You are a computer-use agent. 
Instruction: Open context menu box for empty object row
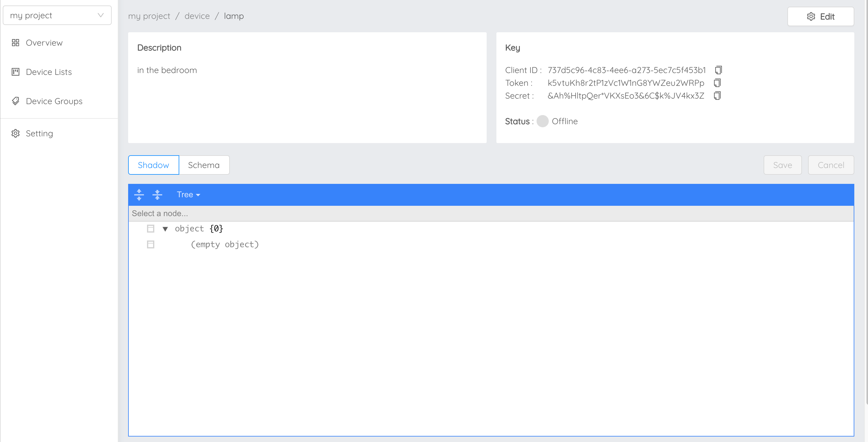[x=151, y=244]
